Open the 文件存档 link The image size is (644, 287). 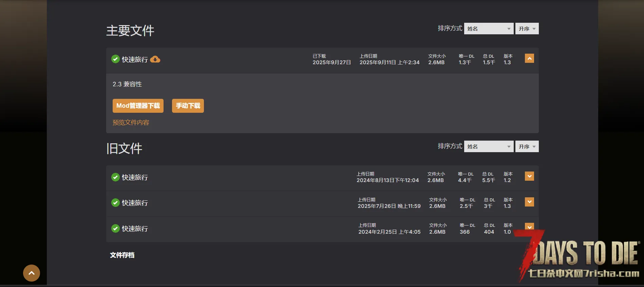[122, 255]
